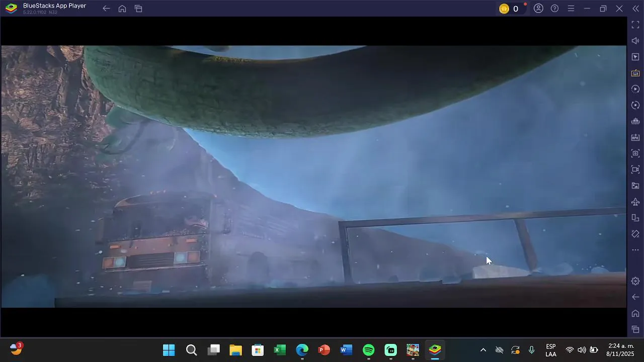Screen dimensions: 644x362
Task: Show hidden tray icons chevron
Action: [483, 350]
